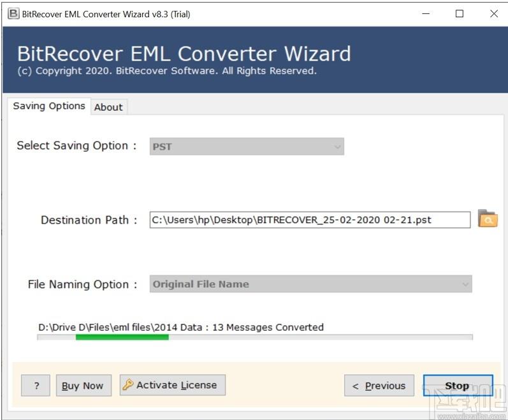Screen dimensions: 508x420
Task: Click the Destination Path input field
Action: click(310, 220)
